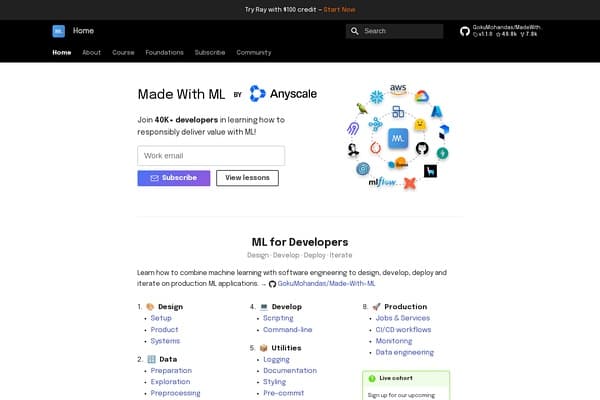Click the Made With ML logo icon
This screenshot has height=400, width=600.
59,31
